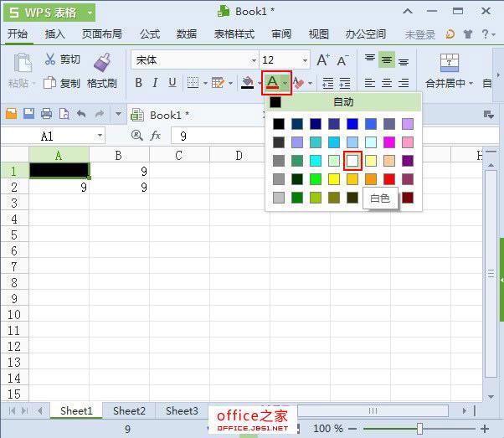504x438 pixels.
Task: Increase font size with the large A icon
Action: click(323, 60)
